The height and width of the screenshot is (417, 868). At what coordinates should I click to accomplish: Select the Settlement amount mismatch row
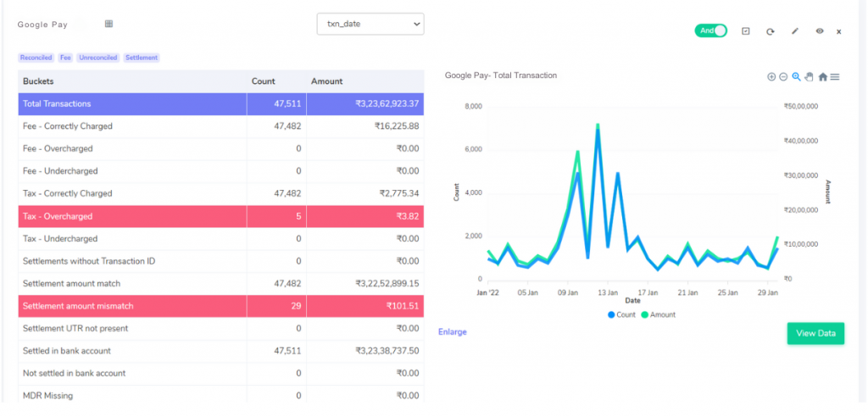click(221, 306)
